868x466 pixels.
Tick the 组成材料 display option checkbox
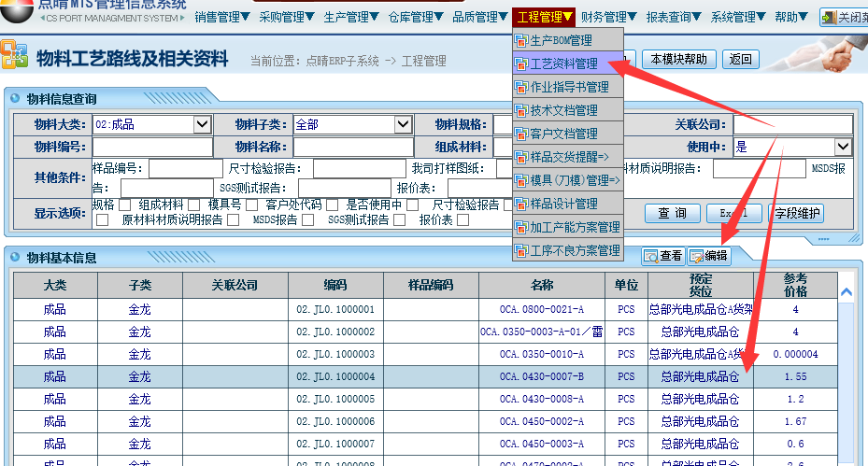pos(193,205)
